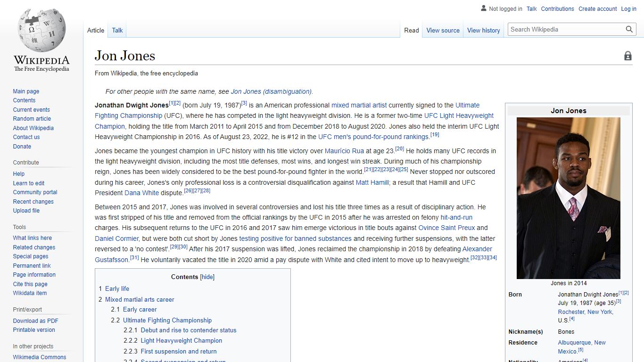The height and width of the screenshot is (362, 644).
Task: Click citation reference [19]
Action: click(435, 134)
